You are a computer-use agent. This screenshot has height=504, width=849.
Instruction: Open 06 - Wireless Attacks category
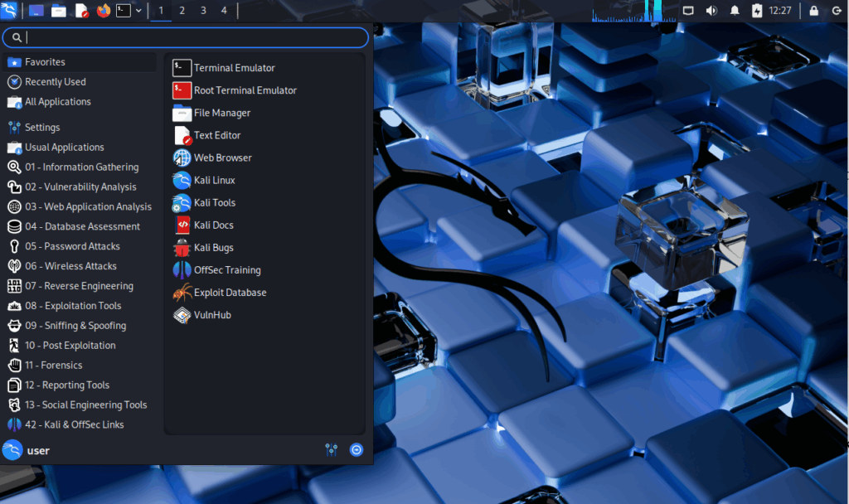coord(80,266)
